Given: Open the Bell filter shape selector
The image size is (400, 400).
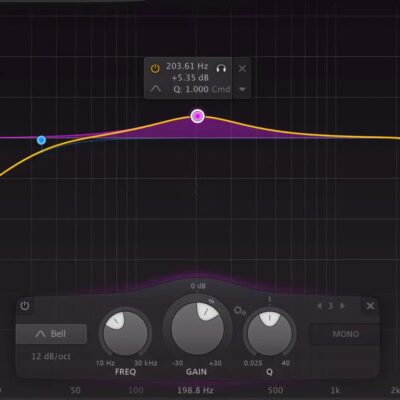Looking at the screenshot, I should pos(51,334).
